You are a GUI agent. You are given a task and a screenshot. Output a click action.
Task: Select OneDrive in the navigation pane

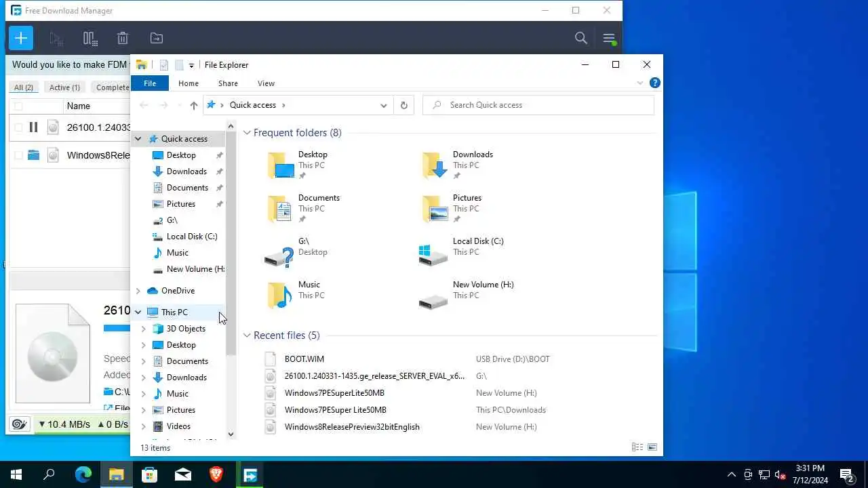tap(178, 291)
